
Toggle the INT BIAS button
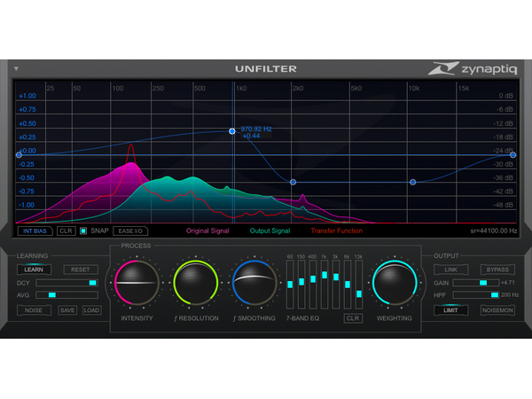[35, 231]
